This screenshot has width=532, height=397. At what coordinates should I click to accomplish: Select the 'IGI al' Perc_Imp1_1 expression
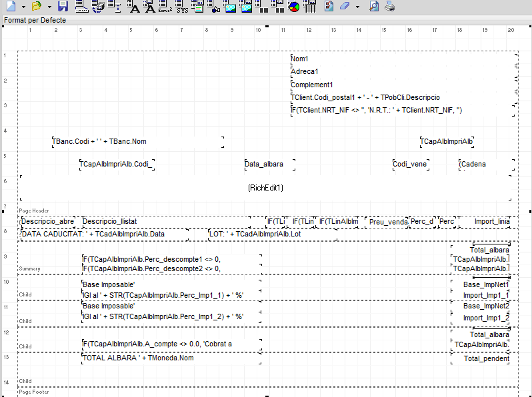tap(172, 295)
